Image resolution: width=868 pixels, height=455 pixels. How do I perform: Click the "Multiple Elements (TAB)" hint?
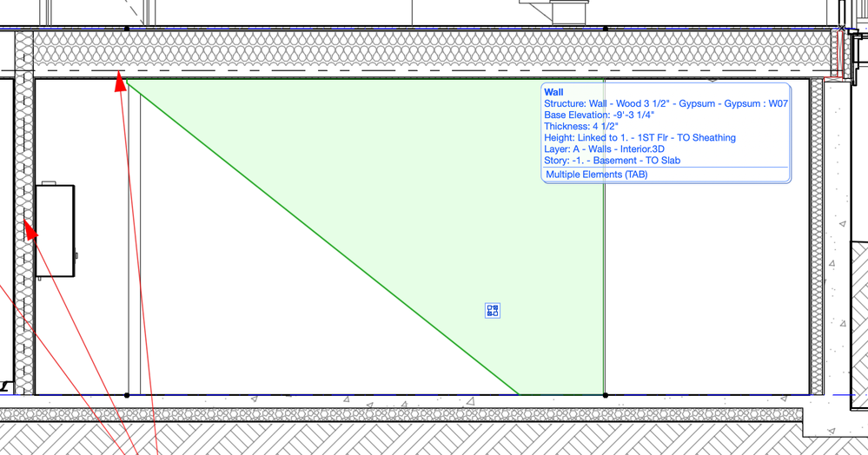coord(597,175)
